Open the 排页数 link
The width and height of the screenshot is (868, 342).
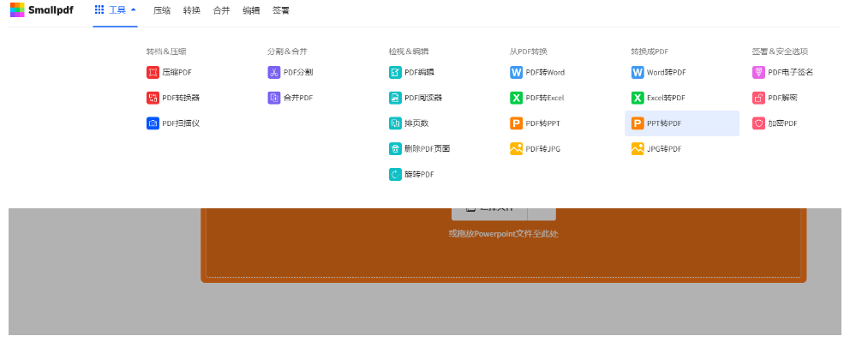click(416, 123)
